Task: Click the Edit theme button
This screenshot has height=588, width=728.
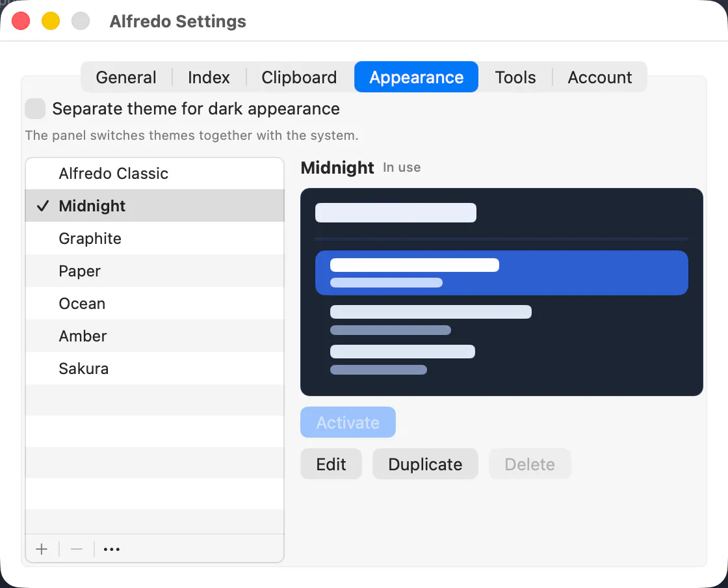Action: pos(331,464)
